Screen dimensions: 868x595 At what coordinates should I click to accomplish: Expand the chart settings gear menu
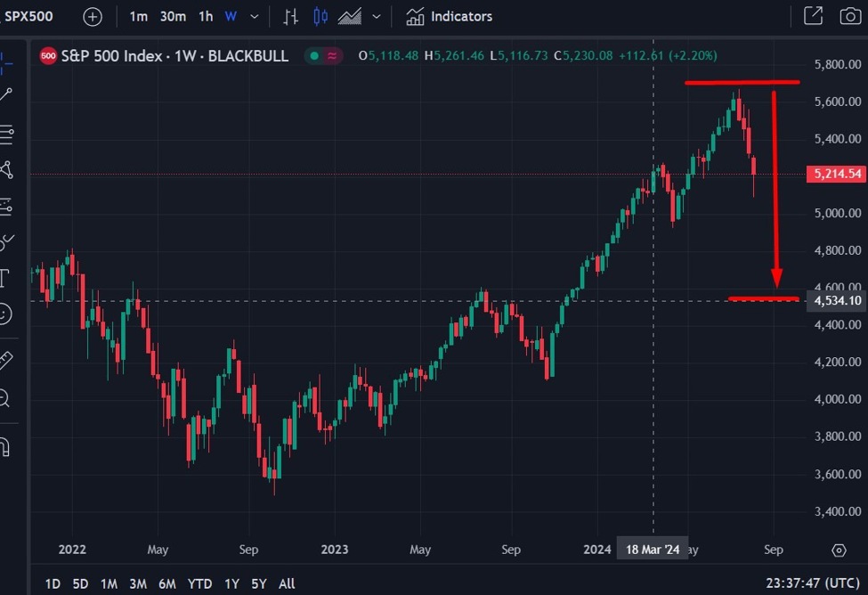(x=838, y=550)
